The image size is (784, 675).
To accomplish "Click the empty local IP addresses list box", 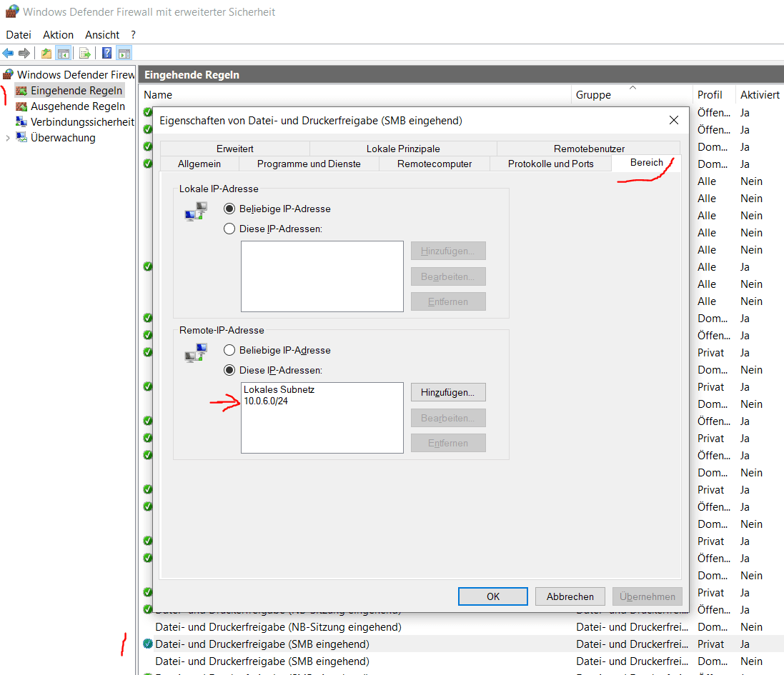I will pos(322,276).
